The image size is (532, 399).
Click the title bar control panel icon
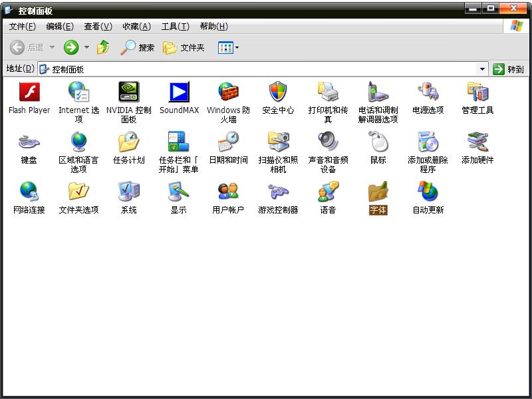pos(9,11)
